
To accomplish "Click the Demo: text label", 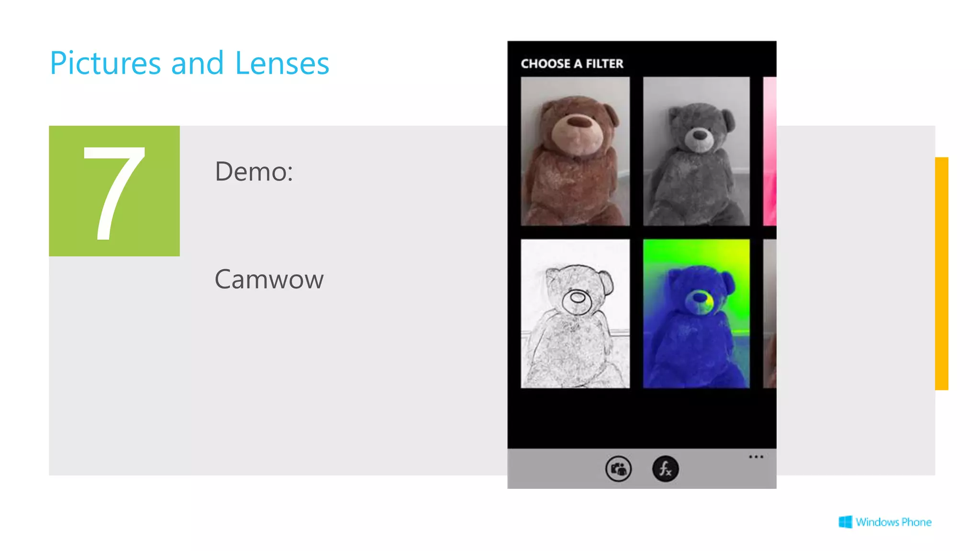I will pos(254,171).
